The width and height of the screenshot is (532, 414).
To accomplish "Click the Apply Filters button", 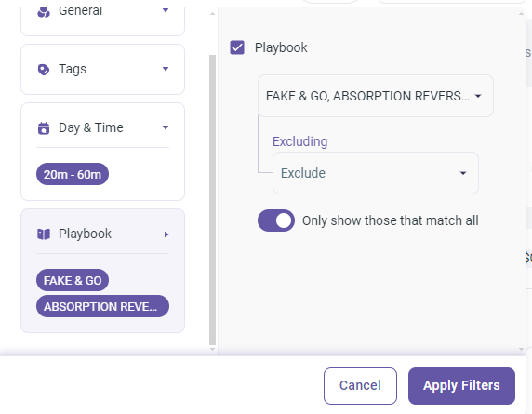I will (461, 386).
